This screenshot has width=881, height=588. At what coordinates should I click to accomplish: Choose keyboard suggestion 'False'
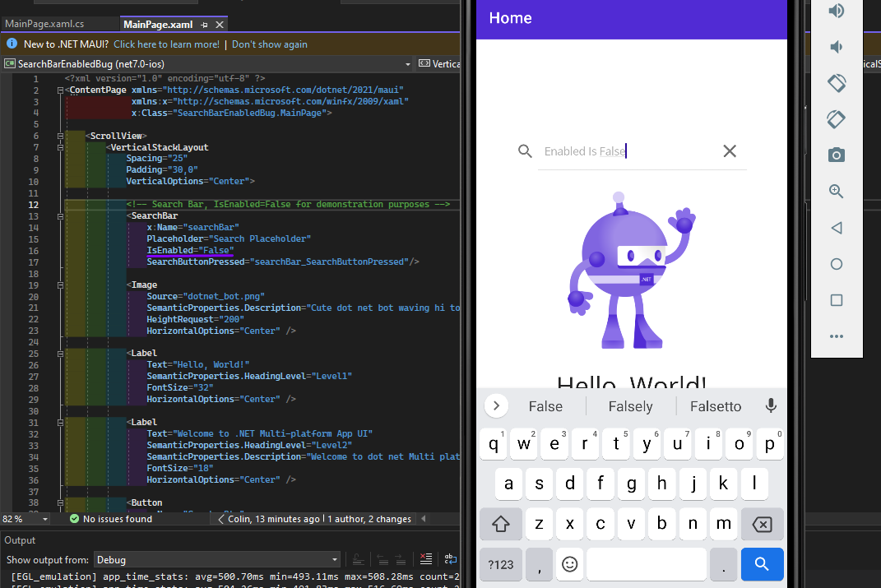coord(545,406)
